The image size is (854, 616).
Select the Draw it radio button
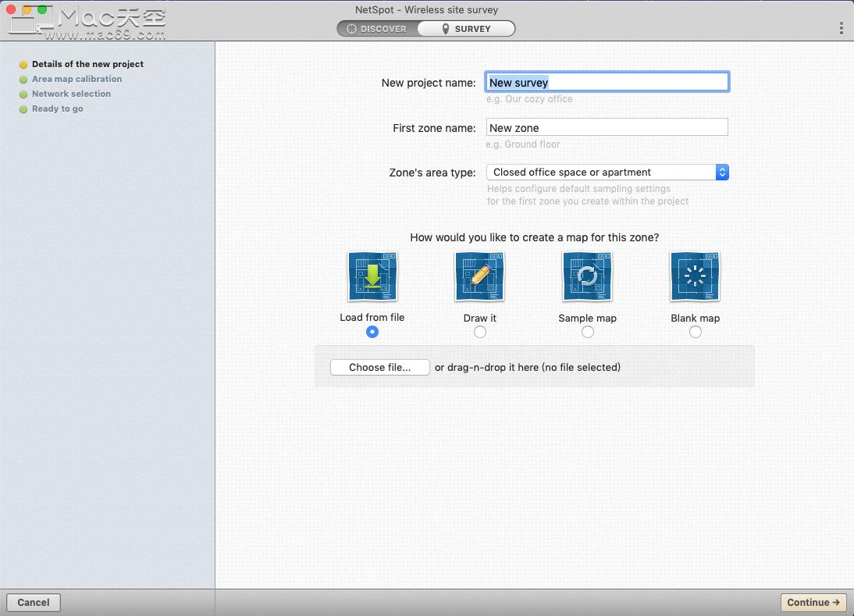coord(479,332)
